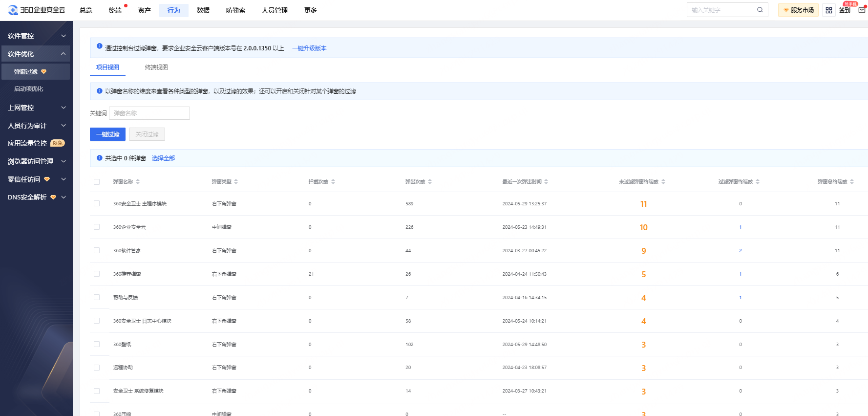Click the 选择全部 link
868x416 pixels.
point(163,158)
